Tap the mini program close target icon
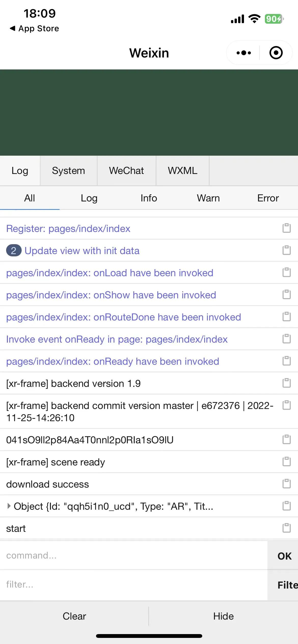Image resolution: width=298 pixels, height=644 pixels. click(276, 53)
